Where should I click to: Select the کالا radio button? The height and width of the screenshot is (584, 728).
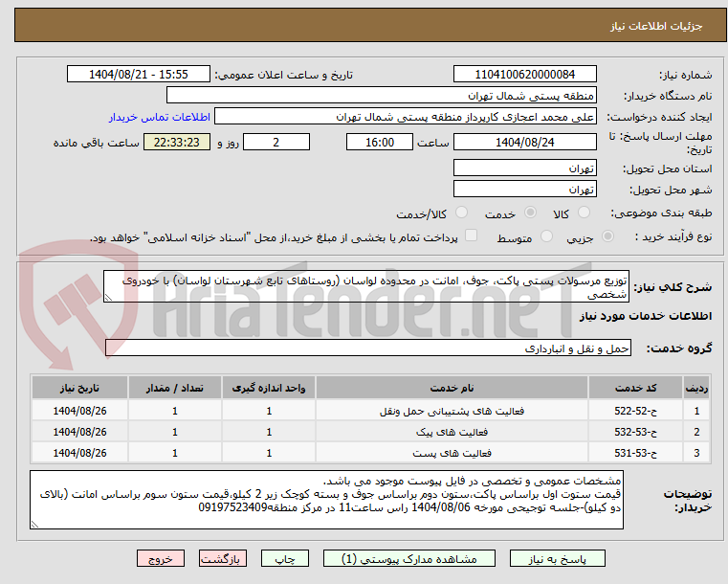(584, 213)
